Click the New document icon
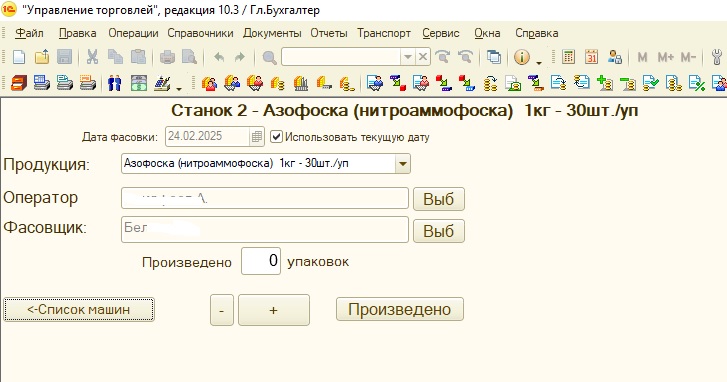Image resolution: width=727 pixels, height=382 pixels. [x=19, y=57]
